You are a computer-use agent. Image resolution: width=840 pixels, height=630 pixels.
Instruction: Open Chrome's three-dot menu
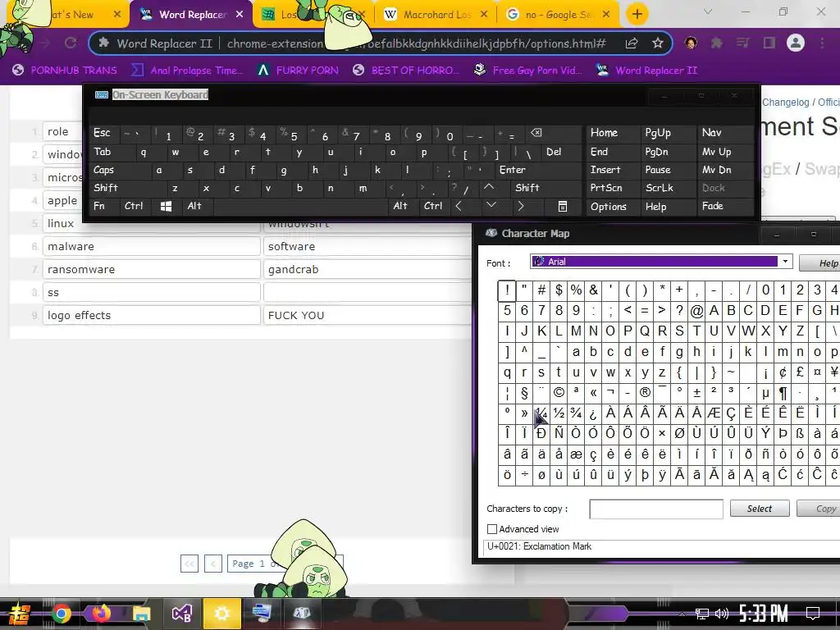(822, 43)
